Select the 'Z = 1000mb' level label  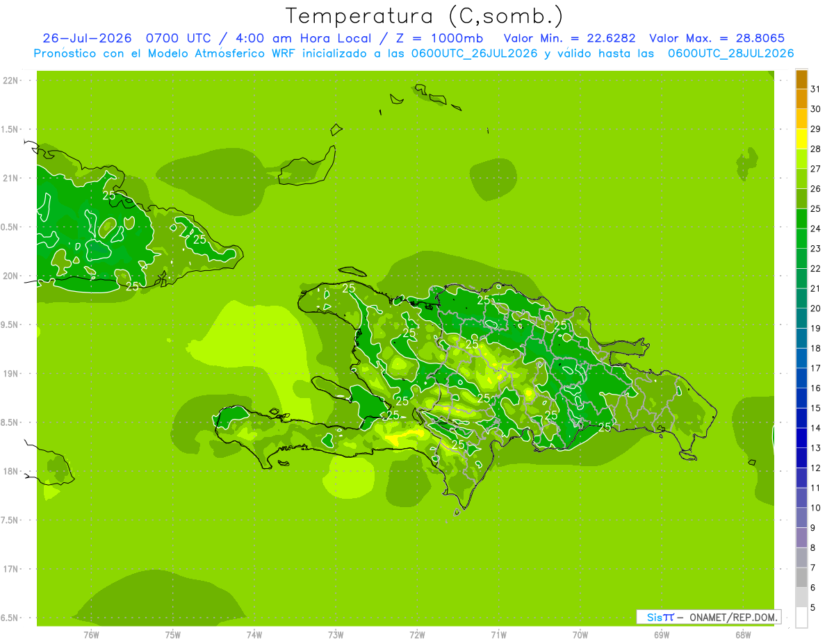pyautogui.click(x=442, y=38)
